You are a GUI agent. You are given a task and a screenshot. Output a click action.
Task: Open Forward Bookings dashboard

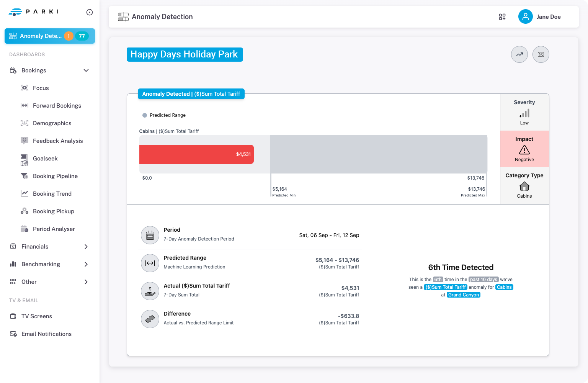click(57, 106)
